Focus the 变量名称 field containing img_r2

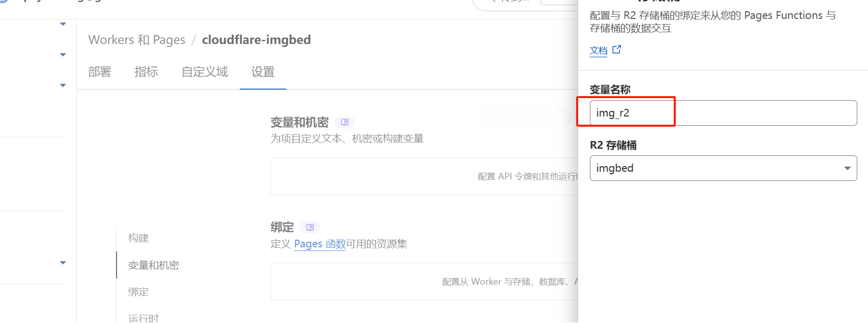pos(723,113)
